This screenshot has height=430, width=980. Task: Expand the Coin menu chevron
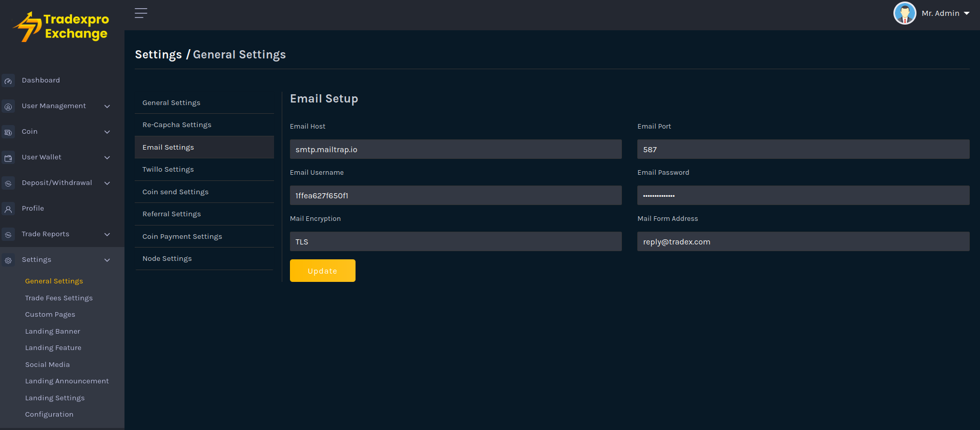pyautogui.click(x=107, y=132)
